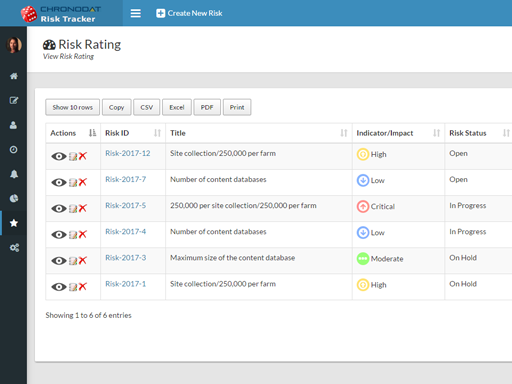This screenshot has height=384, width=512.
Task: View Risk-2017-3 details via eye icon
Action: click(59, 261)
